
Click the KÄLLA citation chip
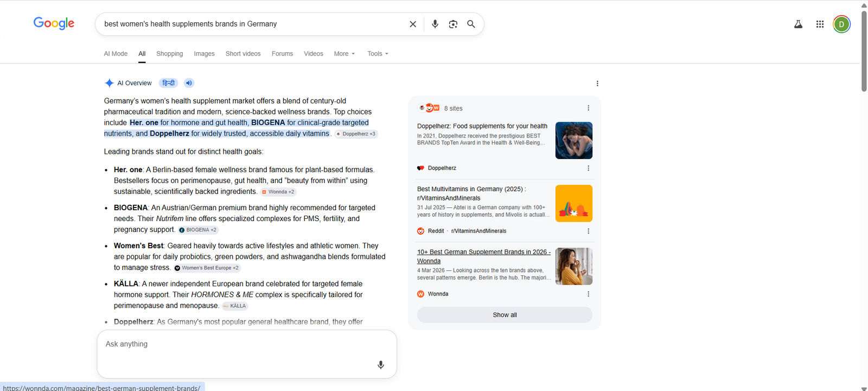235,306
